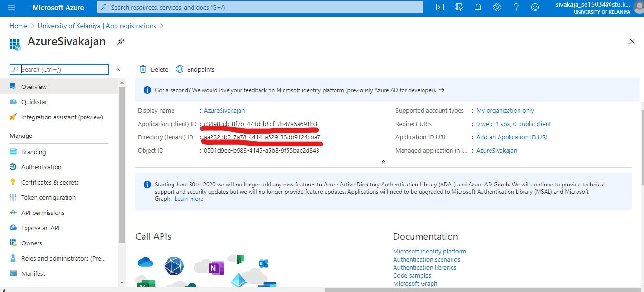This screenshot has width=644, height=292.
Task: Click inside the sidebar search field
Action: point(59,69)
